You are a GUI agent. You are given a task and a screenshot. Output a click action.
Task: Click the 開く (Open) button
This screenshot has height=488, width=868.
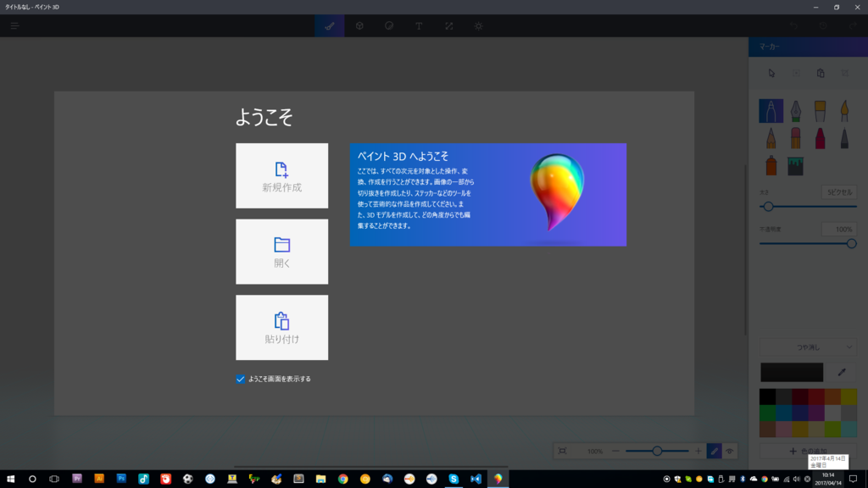tap(281, 252)
